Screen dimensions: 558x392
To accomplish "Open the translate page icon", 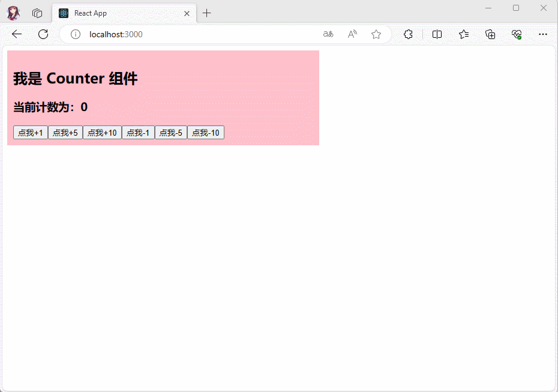I will [328, 34].
